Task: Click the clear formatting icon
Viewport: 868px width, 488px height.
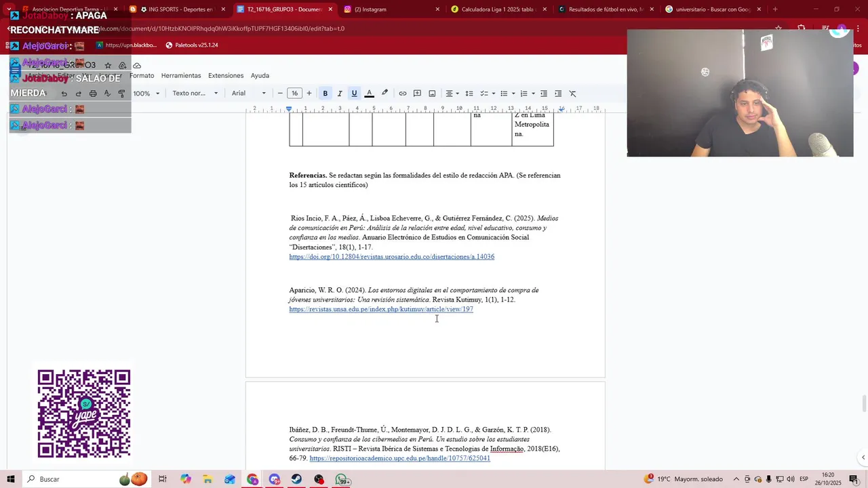Action: (573, 94)
